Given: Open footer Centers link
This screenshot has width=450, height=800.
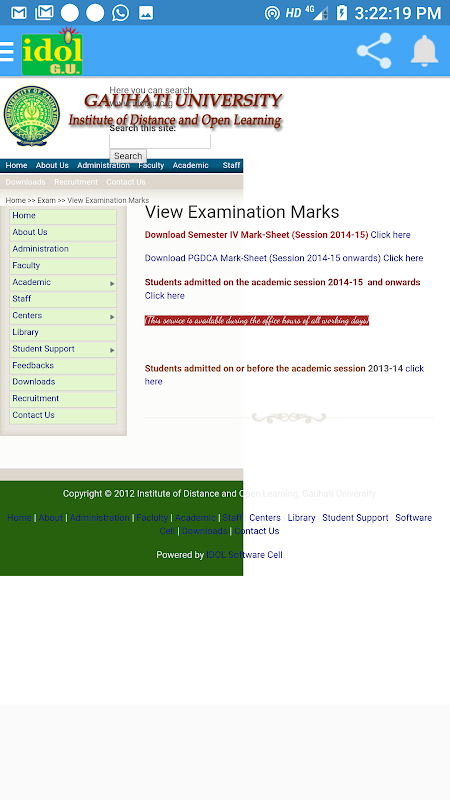Looking at the screenshot, I should (x=265, y=518).
